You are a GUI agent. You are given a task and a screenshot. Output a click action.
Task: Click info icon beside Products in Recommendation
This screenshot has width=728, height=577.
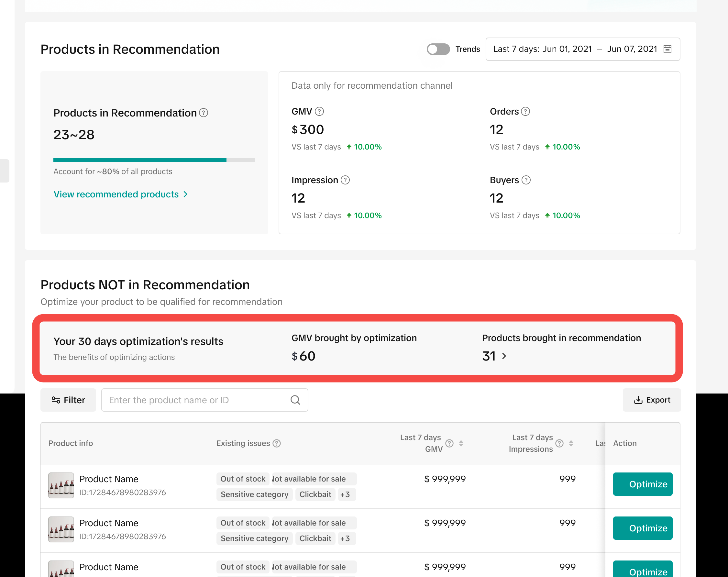(204, 113)
